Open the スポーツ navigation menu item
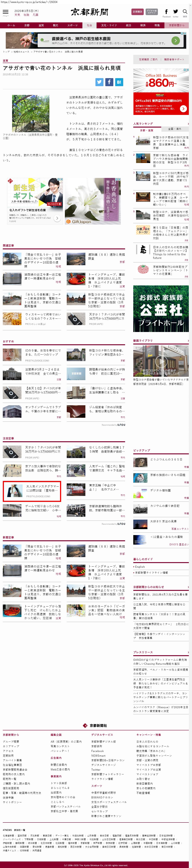Viewport: 192px width, 868px height. pyautogui.click(x=73, y=25)
